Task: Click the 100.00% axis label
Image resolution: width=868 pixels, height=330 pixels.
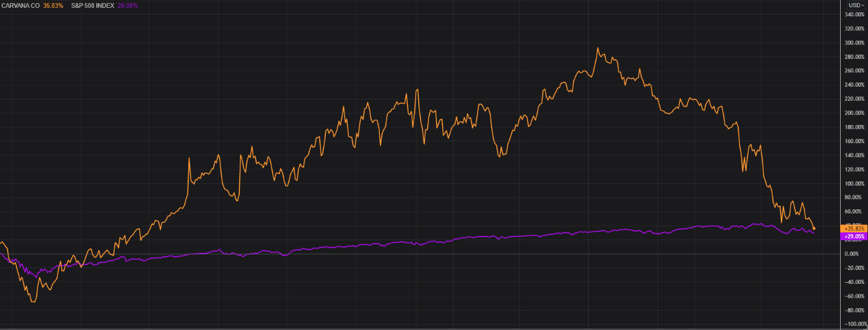Action: pos(855,184)
